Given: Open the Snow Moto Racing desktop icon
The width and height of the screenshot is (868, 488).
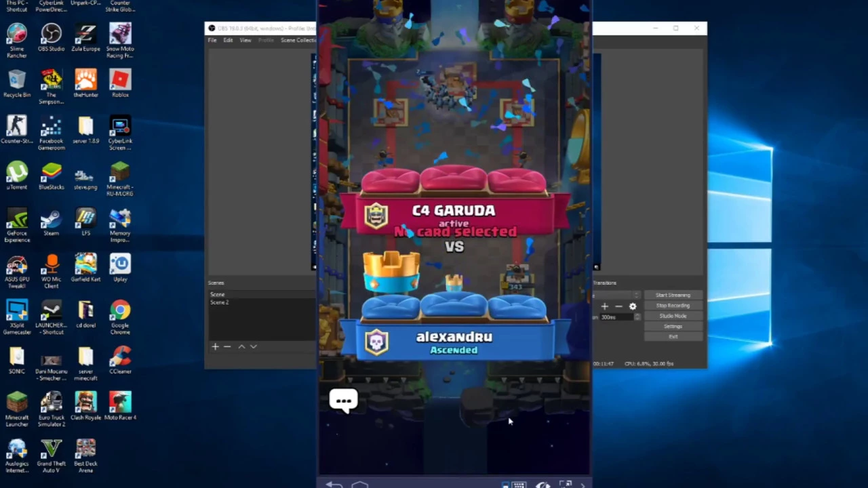Looking at the screenshot, I should (120, 40).
